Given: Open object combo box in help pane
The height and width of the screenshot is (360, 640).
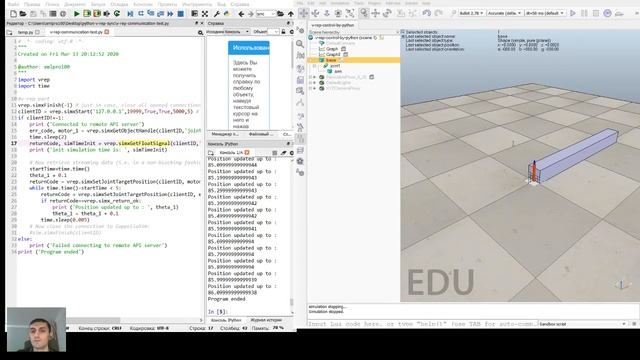Looking at the screenshot, I should point(273,31).
